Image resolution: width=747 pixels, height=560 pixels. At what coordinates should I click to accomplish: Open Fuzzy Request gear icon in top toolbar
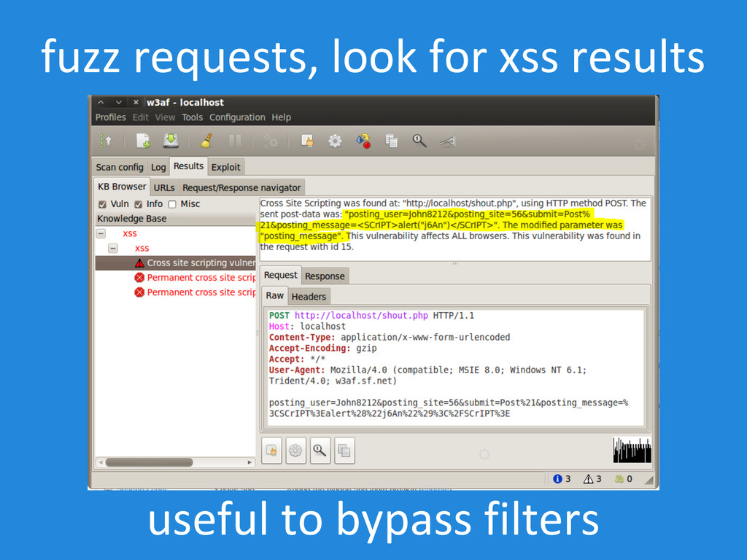335,141
